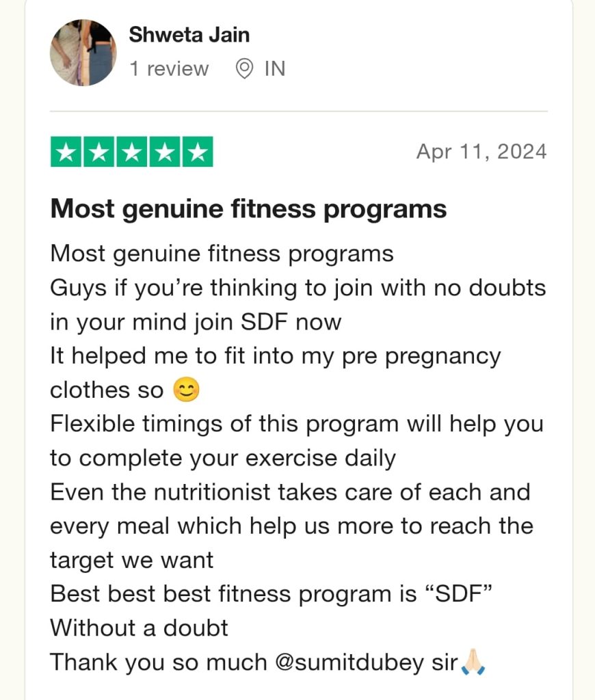Viewport: 595px width, 700px height.
Task: Click the third green star
Action: click(x=132, y=152)
